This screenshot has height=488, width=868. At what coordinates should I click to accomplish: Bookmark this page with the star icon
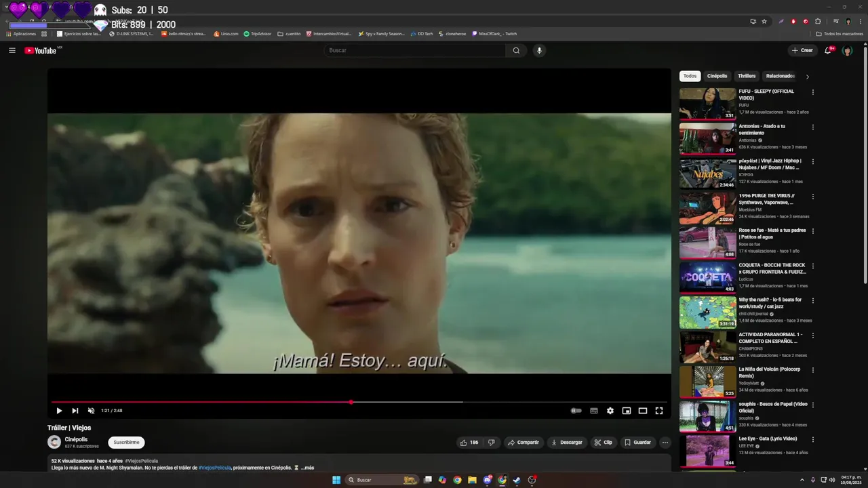(x=764, y=21)
